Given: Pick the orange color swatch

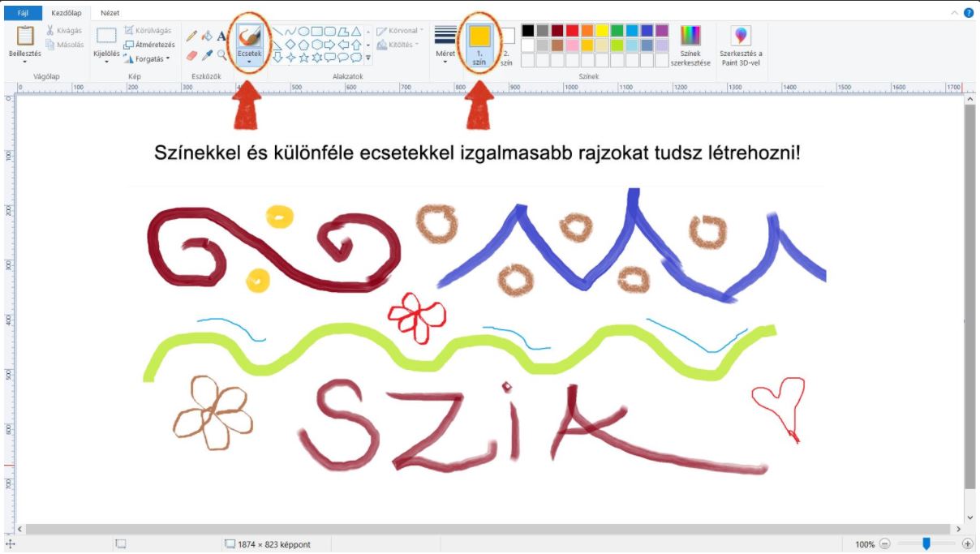Looking at the screenshot, I should [587, 31].
